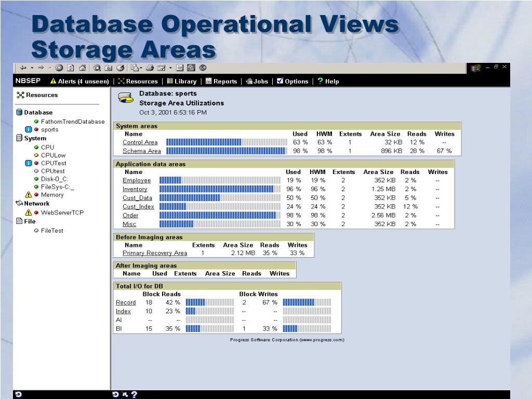532x399 pixels.
Task: Open the Mail button dropdown arrow
Action: click(140, 68)
